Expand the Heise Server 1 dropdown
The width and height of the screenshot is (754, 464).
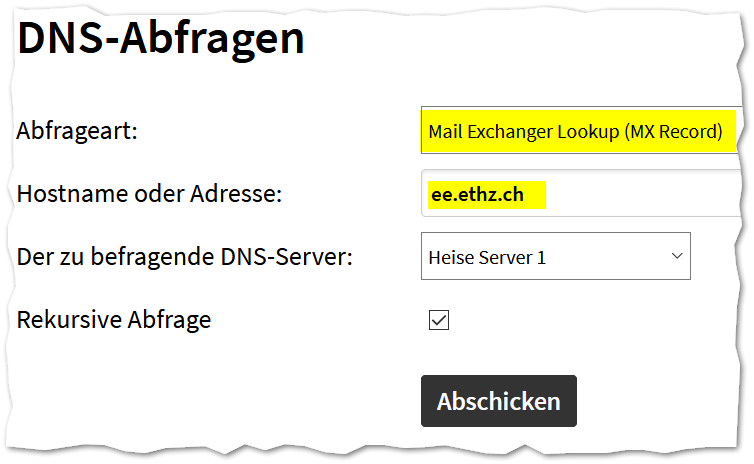[x=555, y=256]
